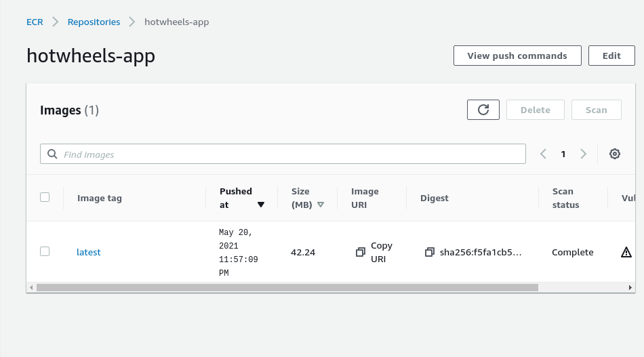Click the Copy URI text
This screenshot has width=644, height=357.
pyautogui.click(x=382, y=253)
